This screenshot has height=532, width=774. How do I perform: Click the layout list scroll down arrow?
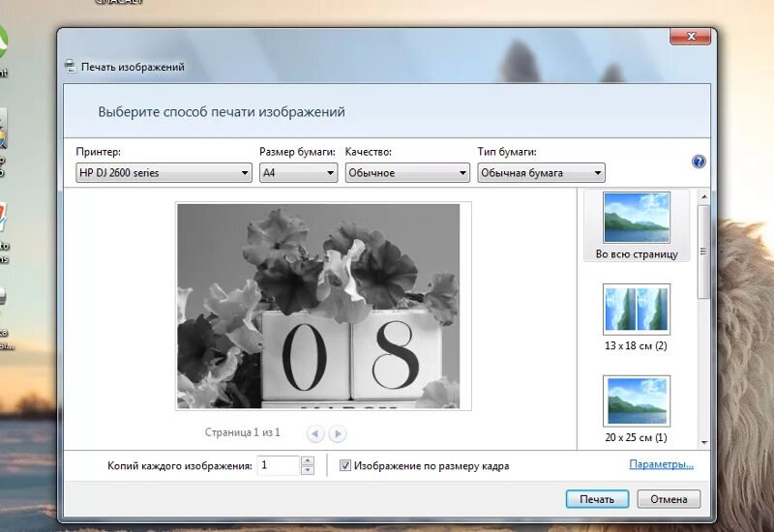704,443
